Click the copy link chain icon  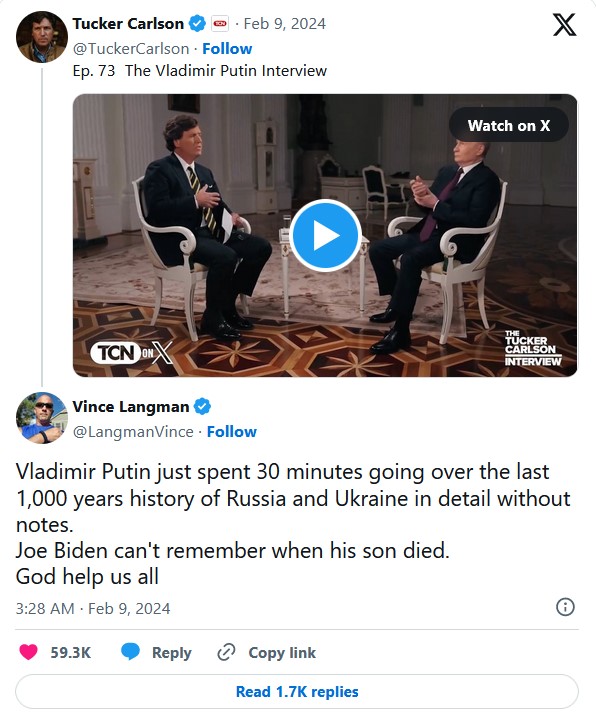(x=226, y=652)
